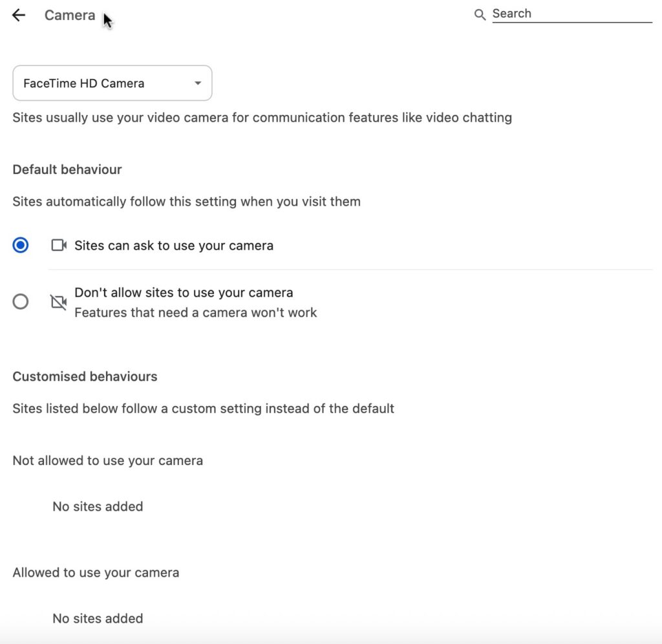
Task: Click 'No sites added' under Allowed
Action: pos(98,618)
